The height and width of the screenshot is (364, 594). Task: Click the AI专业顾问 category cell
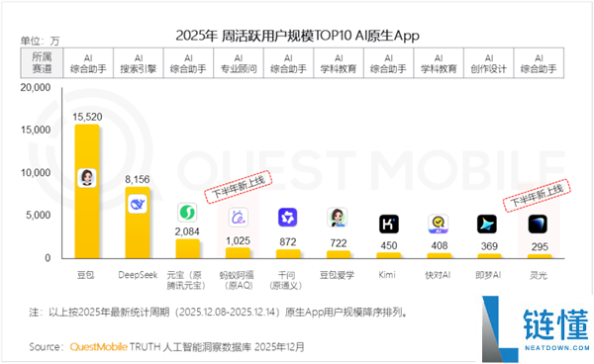point(239,63)
